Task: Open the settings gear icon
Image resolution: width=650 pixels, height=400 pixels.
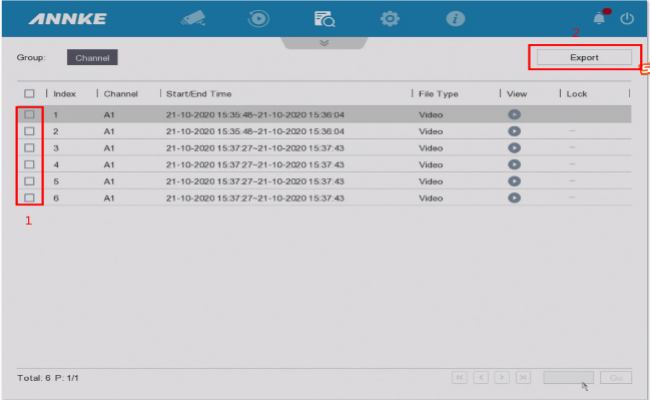Action: tap(390, 18)
